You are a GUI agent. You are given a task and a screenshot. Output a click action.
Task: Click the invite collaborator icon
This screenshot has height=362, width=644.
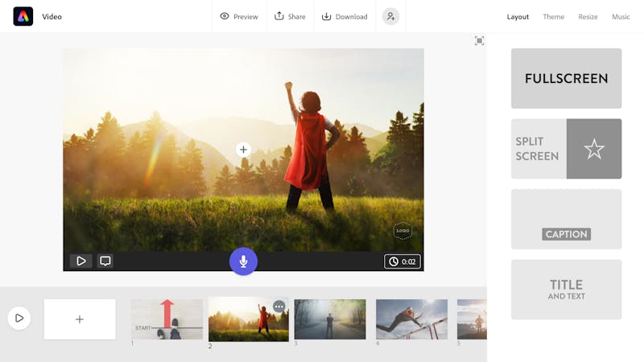[390, 16]
